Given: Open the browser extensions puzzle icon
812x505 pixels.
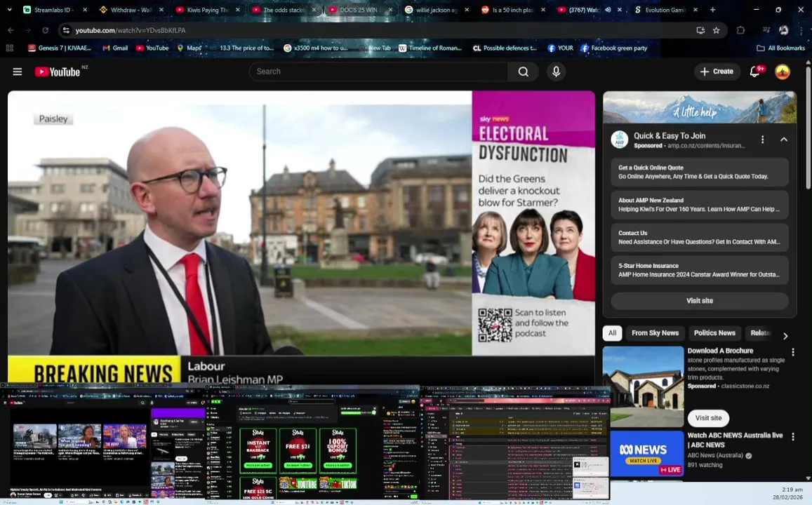Looking at the screenshot, I should pyautogui.click(x=740, y=31).
